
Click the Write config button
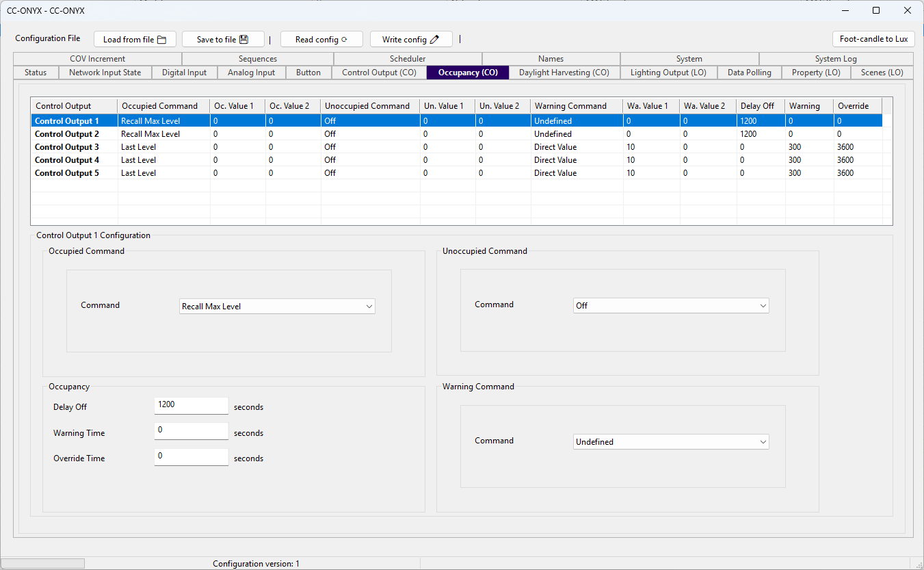411,39
